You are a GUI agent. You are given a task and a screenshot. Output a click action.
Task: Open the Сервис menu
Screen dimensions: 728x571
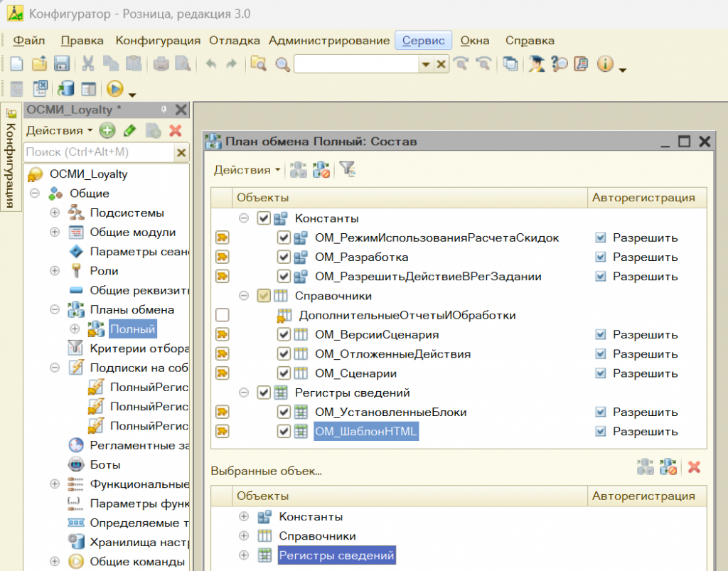pyautogui.click(x=423, y=41)
